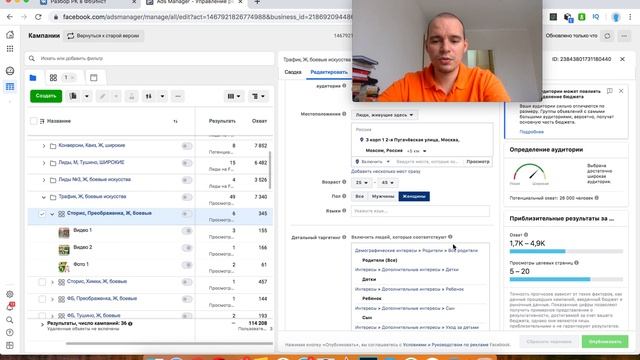Image resolution: width=640 pixels, height=360 pixels.
Task: Refresh the data using the circular icon
Action: (x=607, y=36)
